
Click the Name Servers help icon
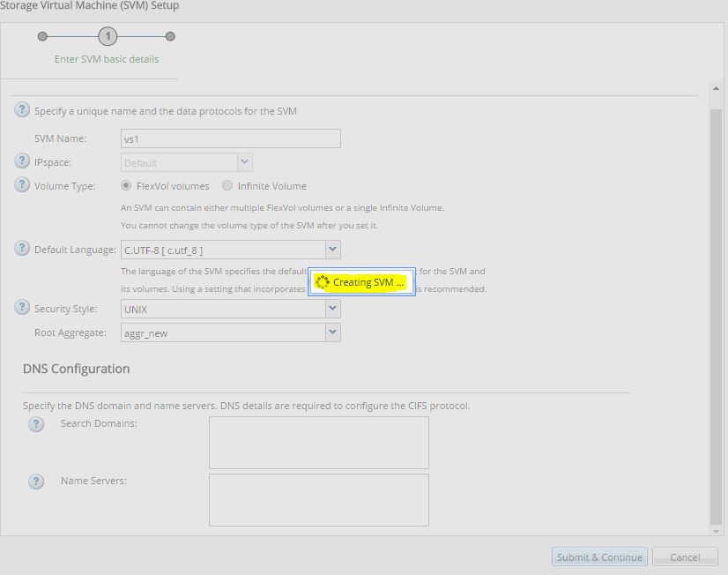coord(36,482)
